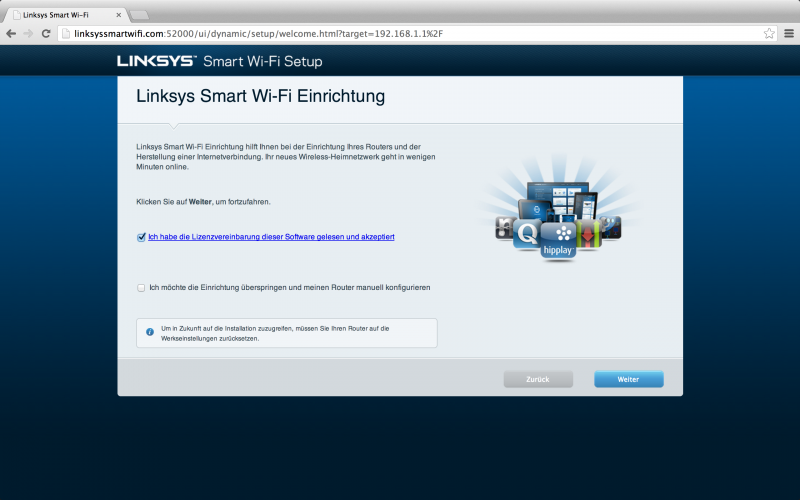Click the Weiter button to continue
This screenshot has width=800, height=500.
click(629, 379)
